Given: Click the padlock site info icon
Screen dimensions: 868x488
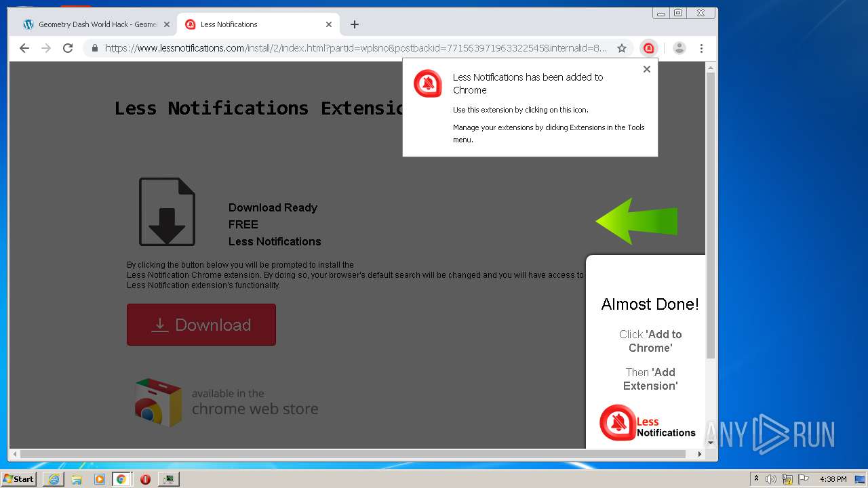Looking at the screenshot, I should (x=94, y=48).
